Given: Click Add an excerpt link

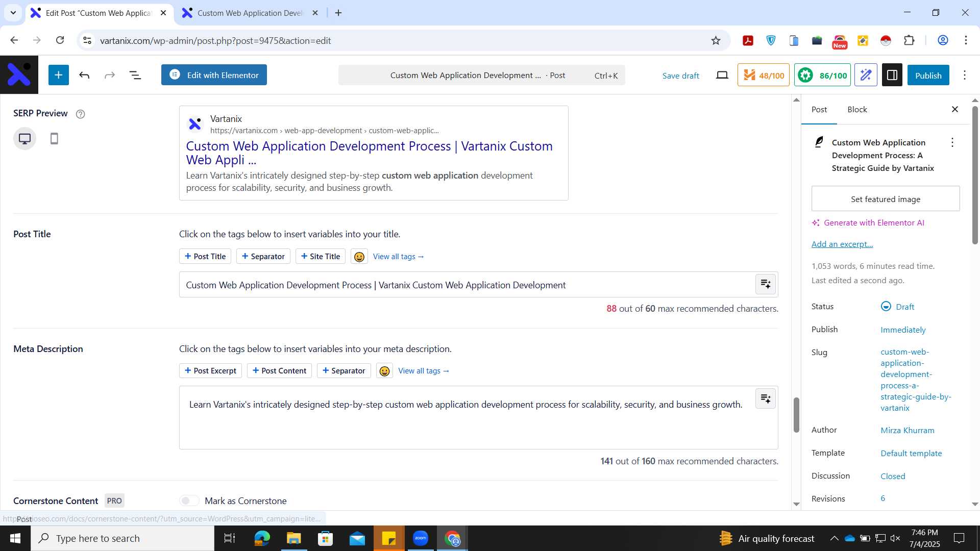Looking at the screenshot, I should tap(842, 244).
